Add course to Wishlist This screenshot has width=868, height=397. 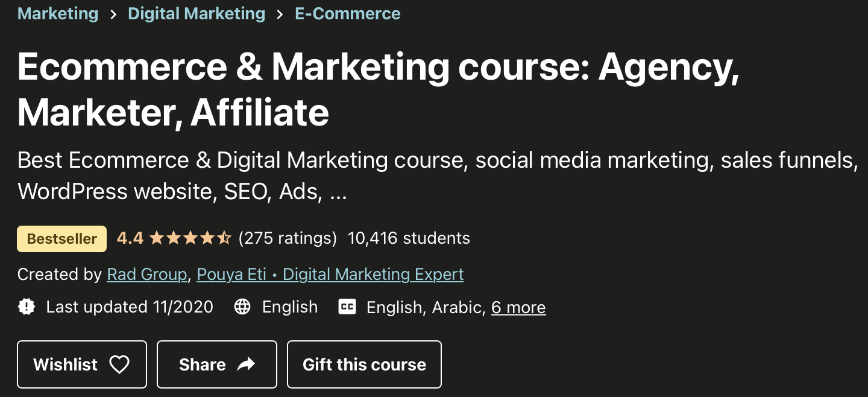pyautogui.click(x=82, y=364)
